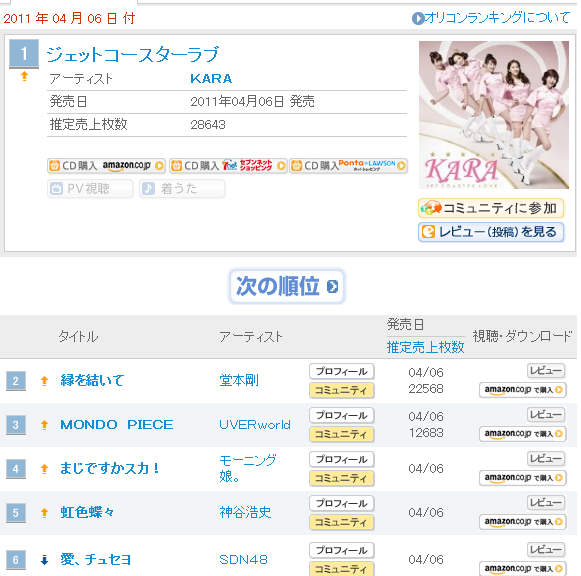Click the Seven Net Shopping CD purchase button
This screenshot has width=581, height=576.
(x=228, y=166)
